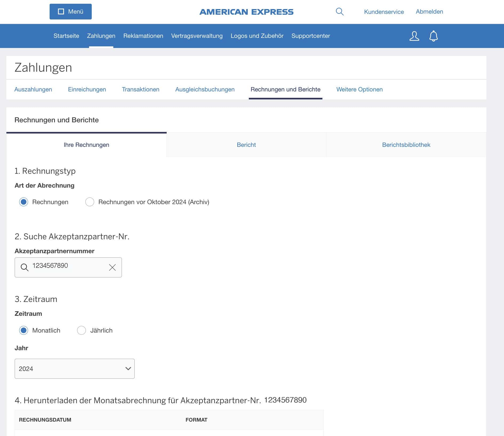The width and height of the screenshot is (504, 436).
Task: Open Kundenservice
Action: click(x=384, y=12)
